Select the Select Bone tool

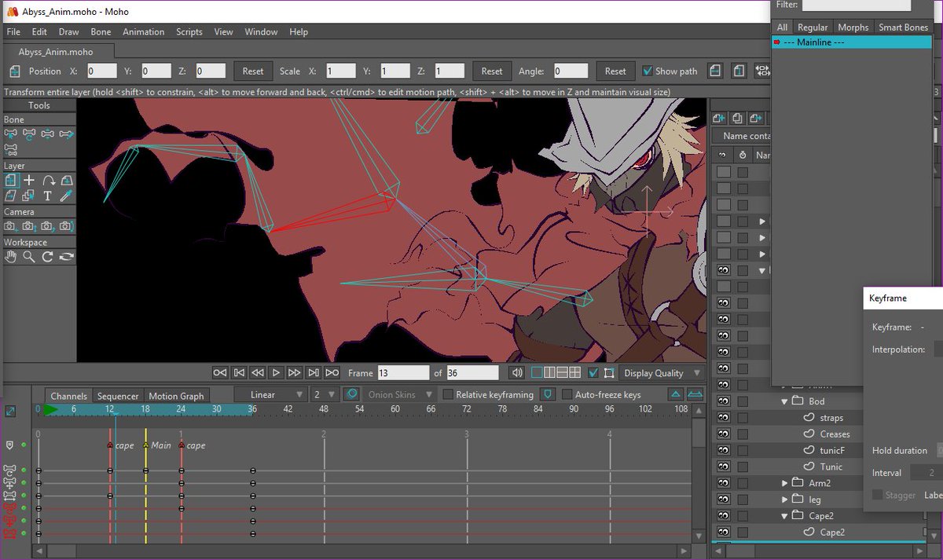[11, 134]
